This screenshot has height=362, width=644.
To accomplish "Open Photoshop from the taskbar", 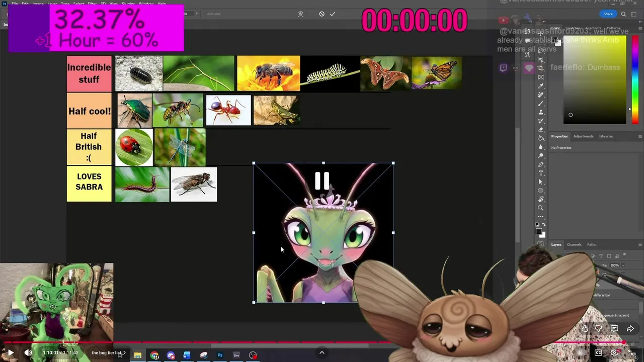I will [220, 355].
